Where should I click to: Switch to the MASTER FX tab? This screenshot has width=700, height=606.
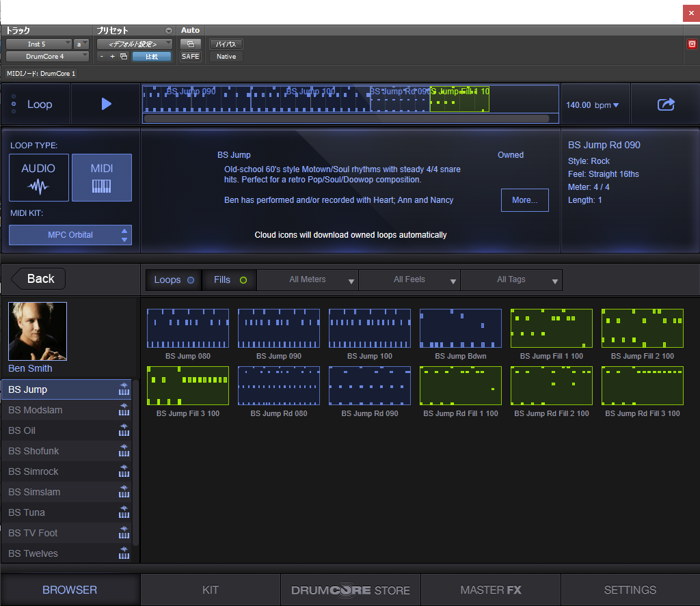(491, 590)
